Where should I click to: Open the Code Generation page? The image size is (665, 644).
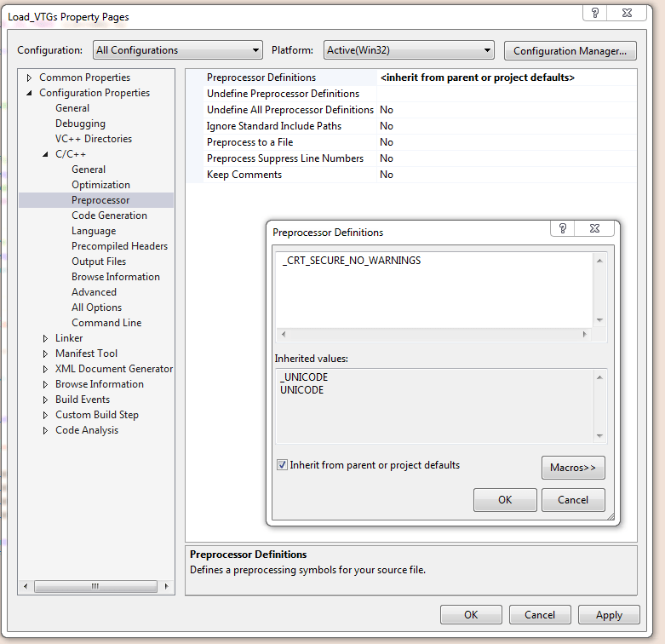109,215
